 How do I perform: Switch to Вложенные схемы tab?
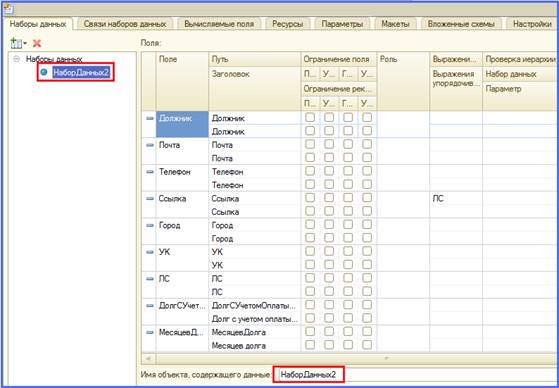(x=461, y=24)
